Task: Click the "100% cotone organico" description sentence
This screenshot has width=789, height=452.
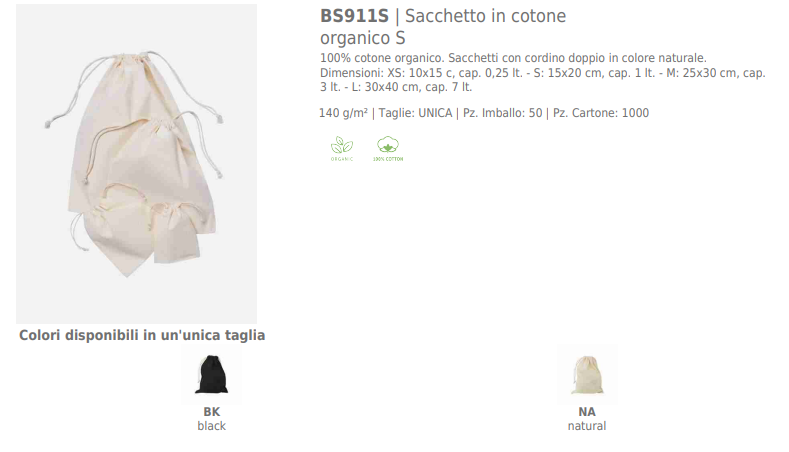Action: [382, 58]
